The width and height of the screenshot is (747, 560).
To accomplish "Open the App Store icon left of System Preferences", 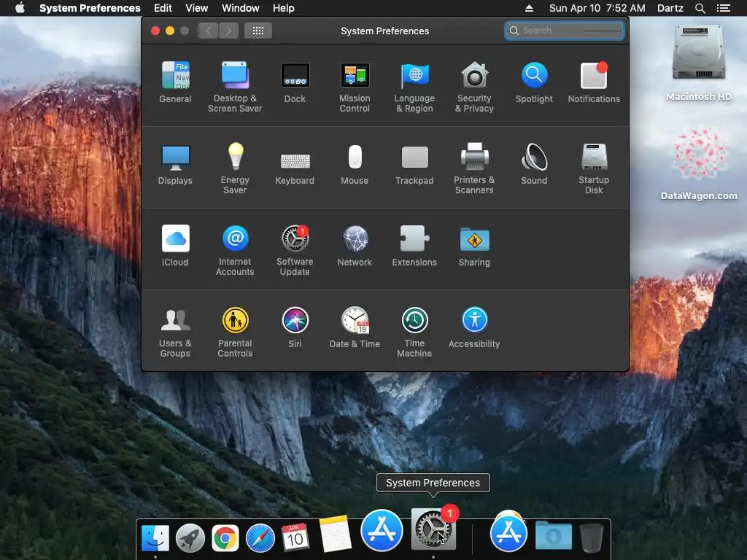I will [382, 530].
